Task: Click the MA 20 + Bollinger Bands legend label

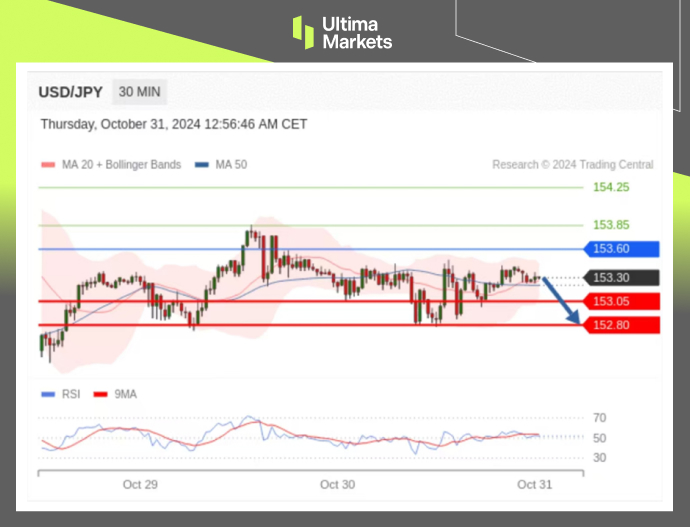Action: click(121, 165)
